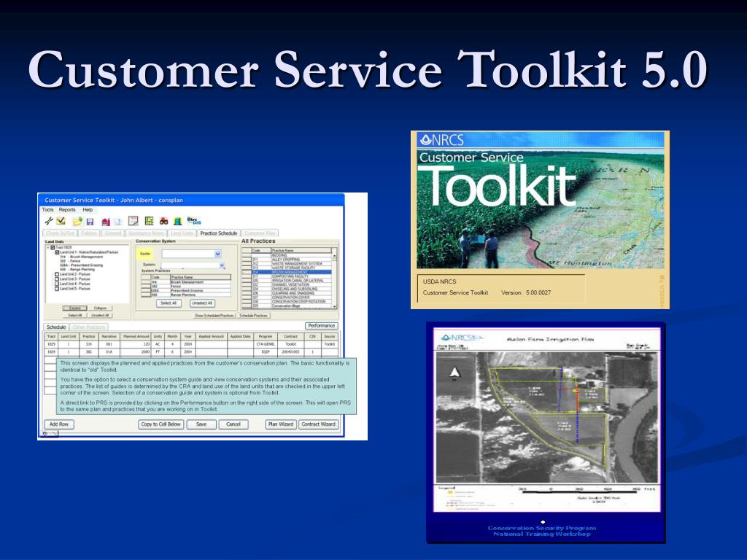This screenshot has height=560, width=747.
Task: Click All Practices scrollbar down arrow
Action: click(x=334, y=307)
